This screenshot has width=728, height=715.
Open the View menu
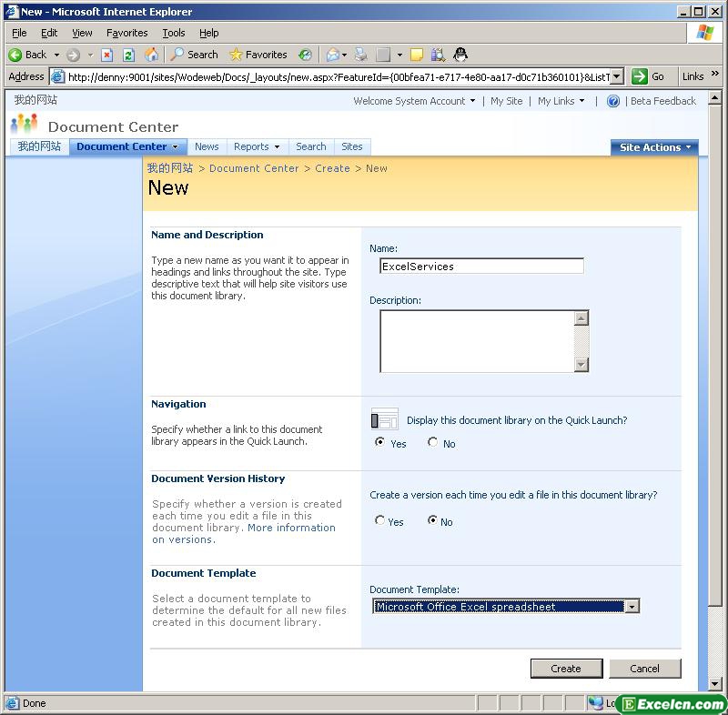point(82,33)
